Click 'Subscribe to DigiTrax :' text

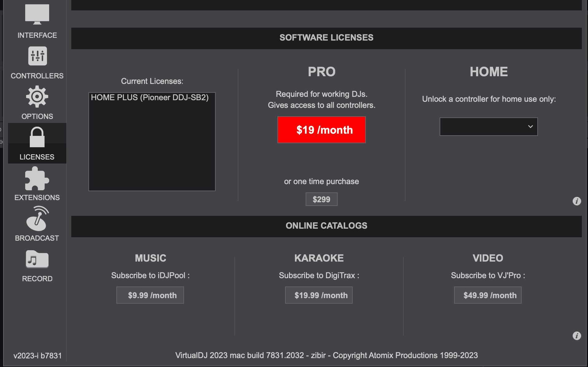319,275
